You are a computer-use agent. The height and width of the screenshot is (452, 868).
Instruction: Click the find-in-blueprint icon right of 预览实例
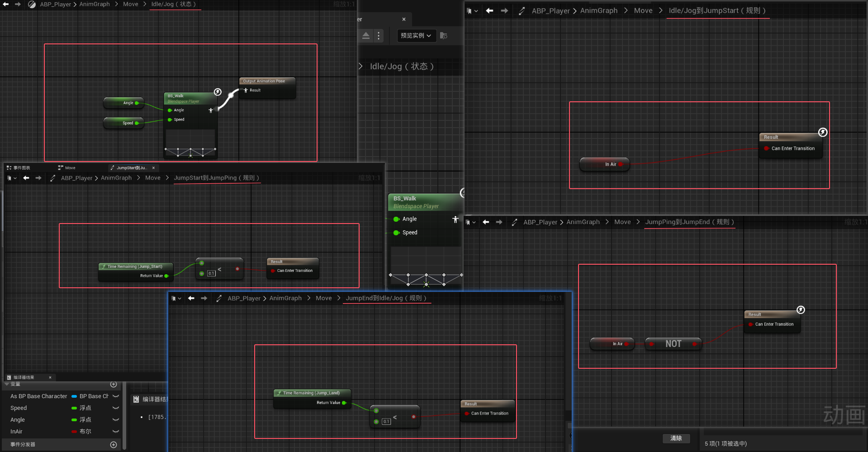[x=444, y=36]
